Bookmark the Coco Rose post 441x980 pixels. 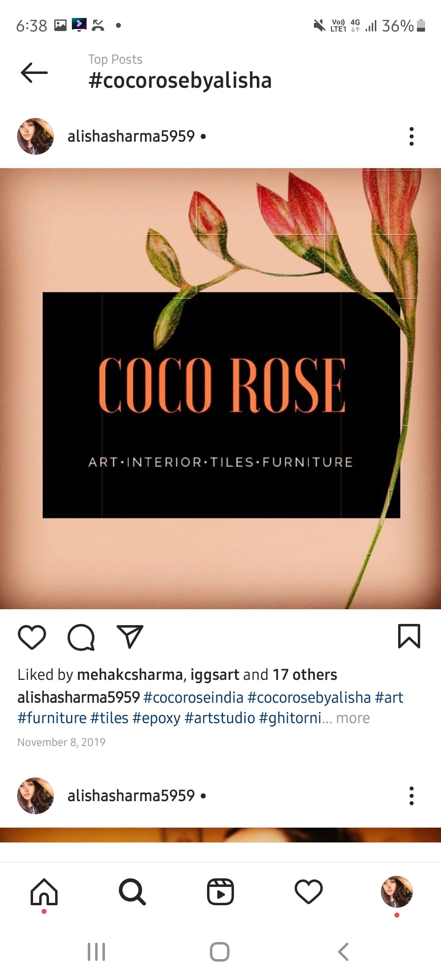(409, 636)
